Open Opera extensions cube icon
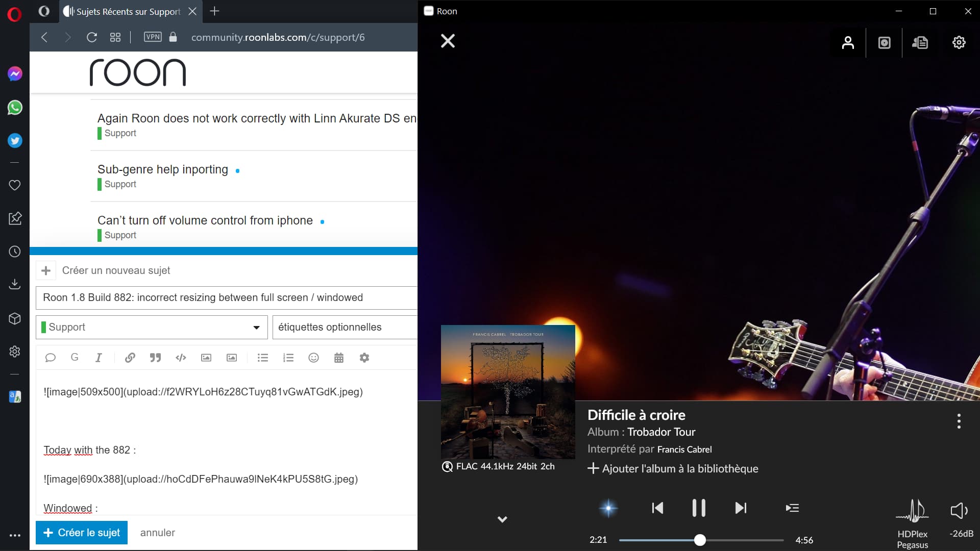Screen dimensions: 980x551 click(x=15, y=318)
